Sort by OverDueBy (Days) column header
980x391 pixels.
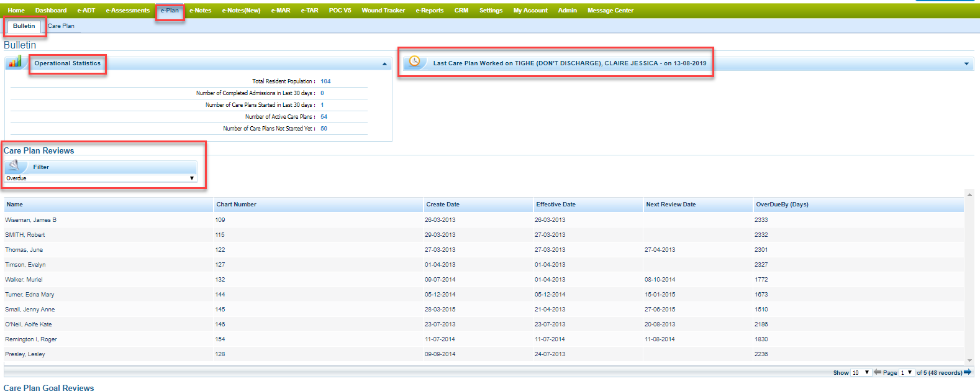pos(782,205)
